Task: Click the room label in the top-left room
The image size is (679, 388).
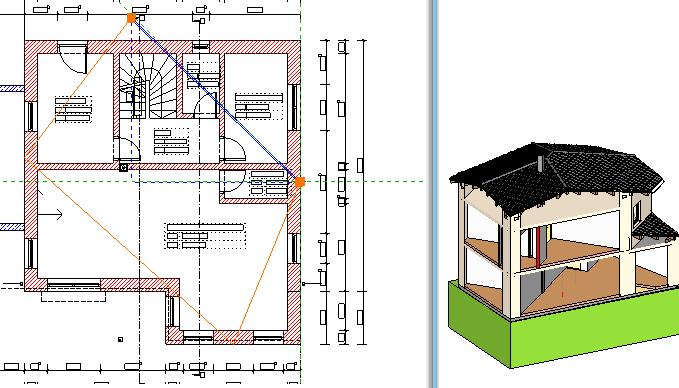Action: pyautogui.click(x=73, y=109)
